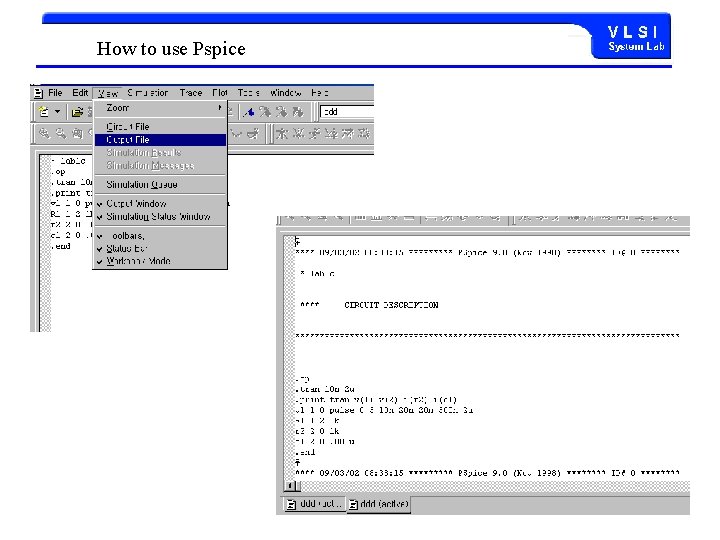Open the Plot menu

220,93
